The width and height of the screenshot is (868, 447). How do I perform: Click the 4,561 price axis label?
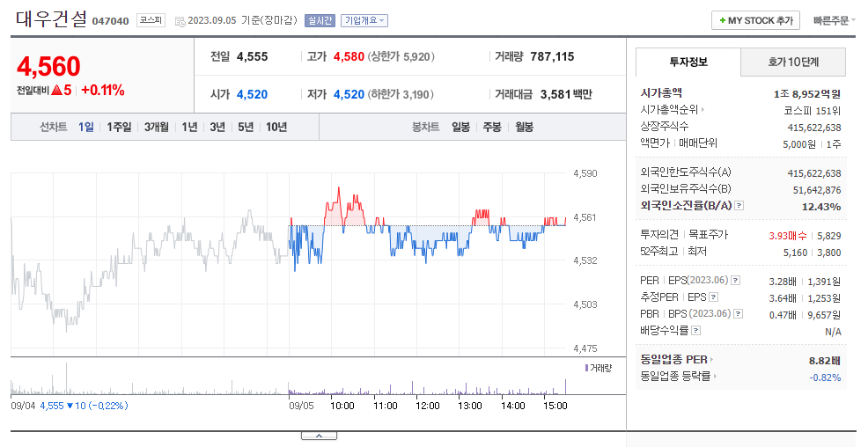pyautogui.click(x=585, y=217)
